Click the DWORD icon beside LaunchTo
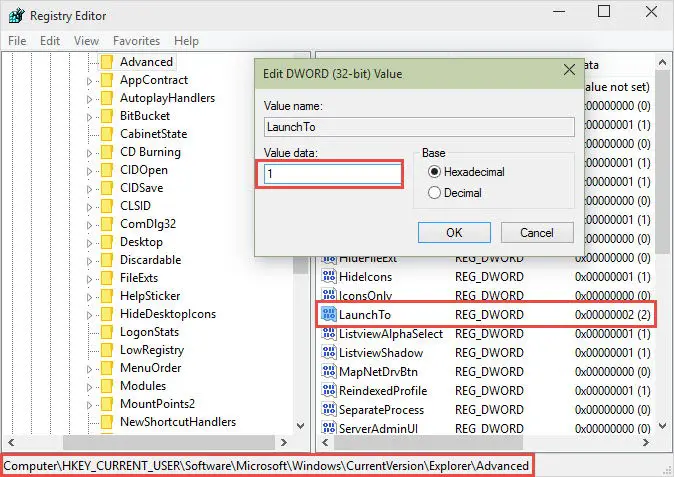This screenshot has height=477, width=674. [x=329, y=315]
